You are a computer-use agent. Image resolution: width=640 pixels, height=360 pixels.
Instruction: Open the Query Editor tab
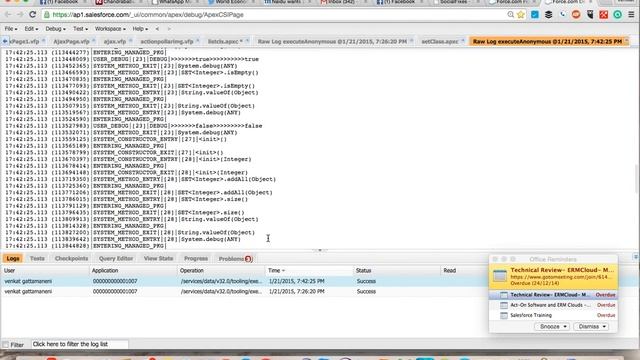(116, 259)
